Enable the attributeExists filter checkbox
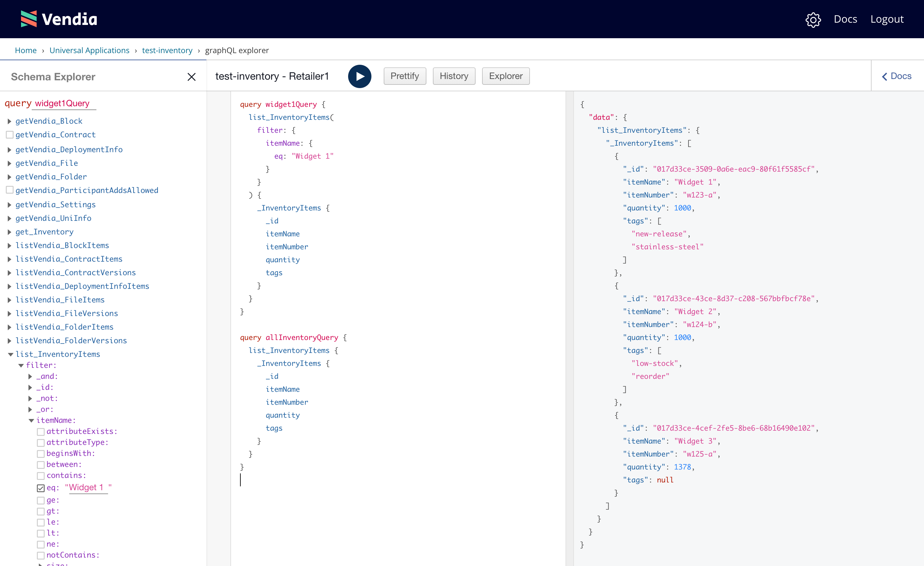Image resolution: width=924 pixels, height=566 pixels. [x=40, y=432]
